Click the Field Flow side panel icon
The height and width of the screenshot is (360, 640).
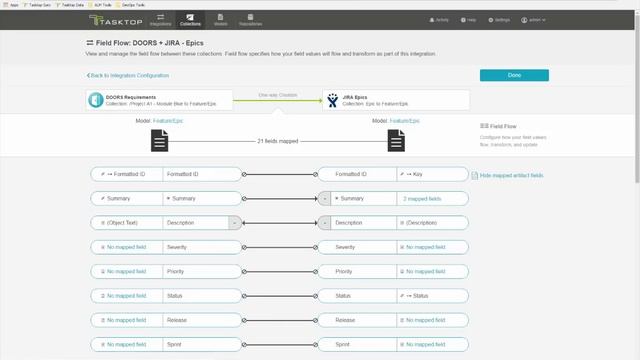[484, 126]
